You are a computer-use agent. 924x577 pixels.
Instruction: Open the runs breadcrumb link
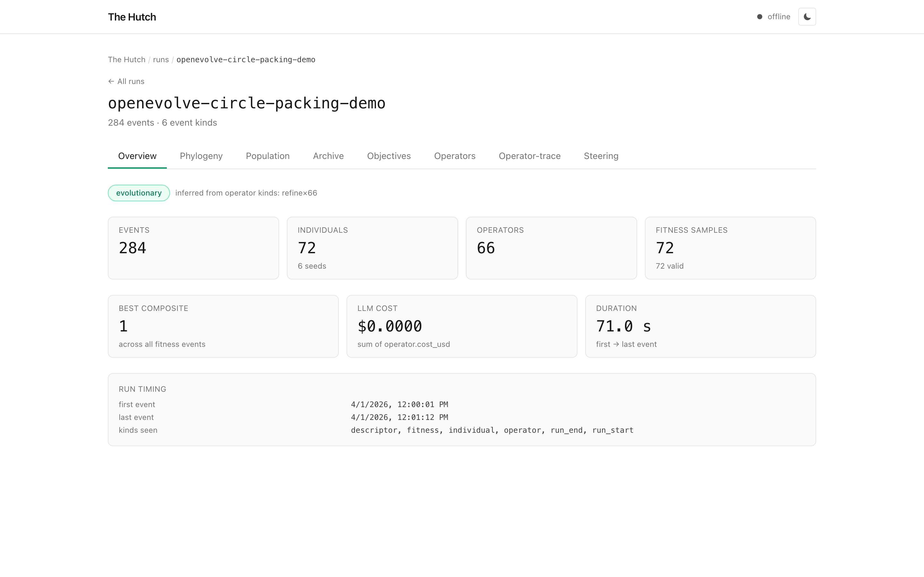tap(161, 60)
